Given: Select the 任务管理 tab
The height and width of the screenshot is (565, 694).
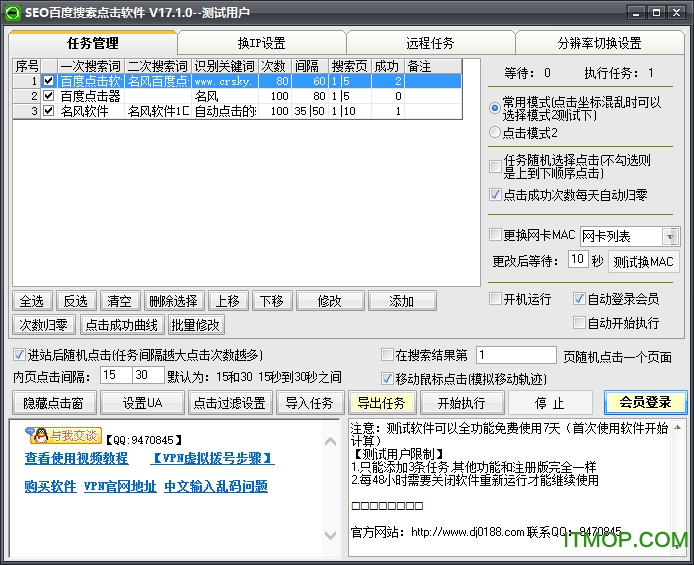Looking at the screenshot, I should pos(93,43).
